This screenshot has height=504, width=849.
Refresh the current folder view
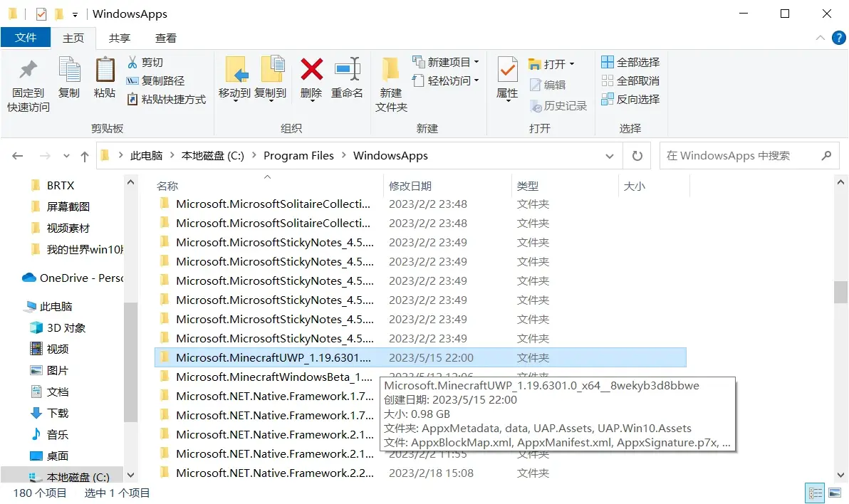[637, 156]
